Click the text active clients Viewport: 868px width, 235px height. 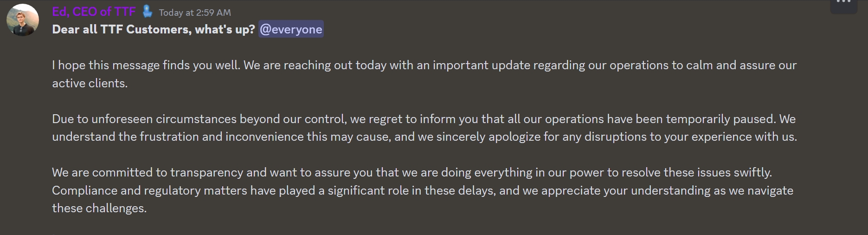90,83
